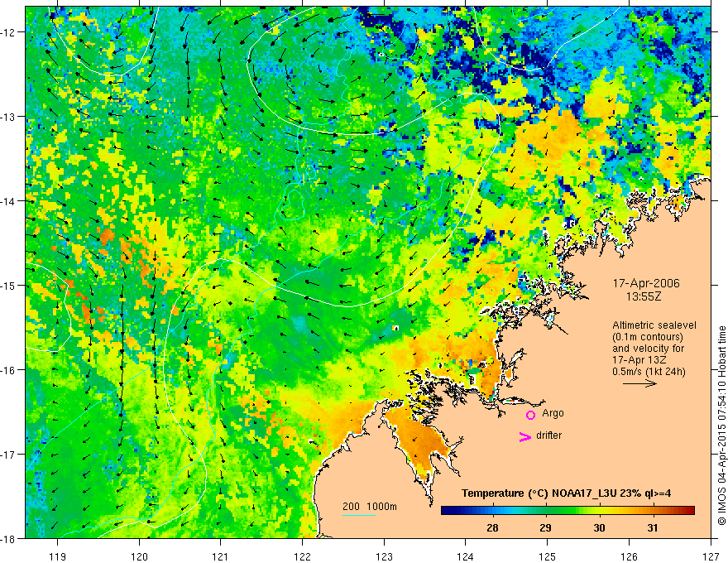
Task: Click the magenta Argo circle marker
Action: 530,415
